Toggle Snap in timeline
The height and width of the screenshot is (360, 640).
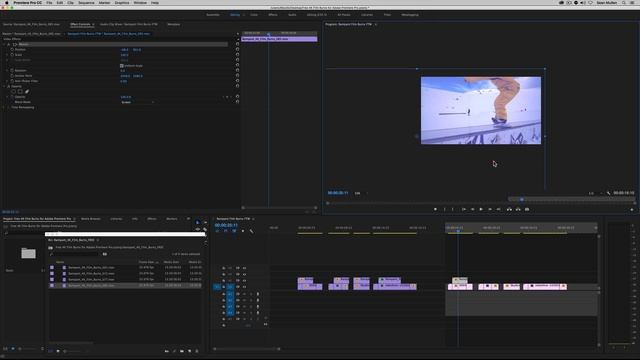226,231
